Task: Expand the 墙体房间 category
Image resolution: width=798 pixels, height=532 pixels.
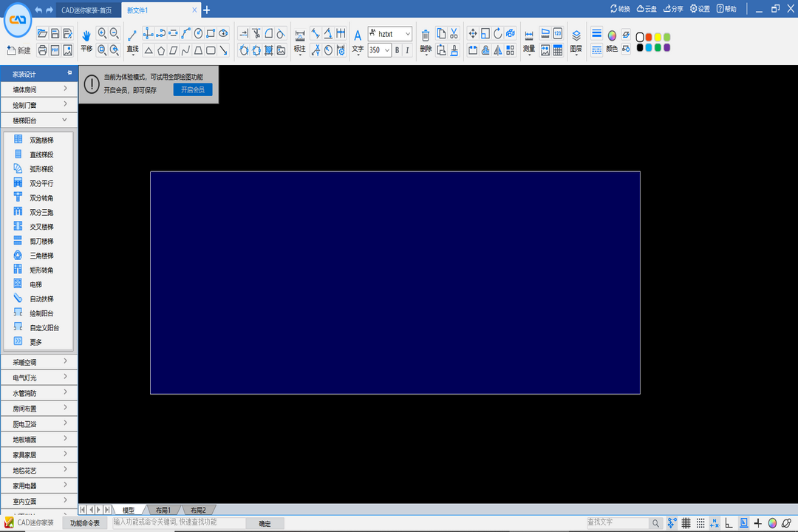Action: 38,89
